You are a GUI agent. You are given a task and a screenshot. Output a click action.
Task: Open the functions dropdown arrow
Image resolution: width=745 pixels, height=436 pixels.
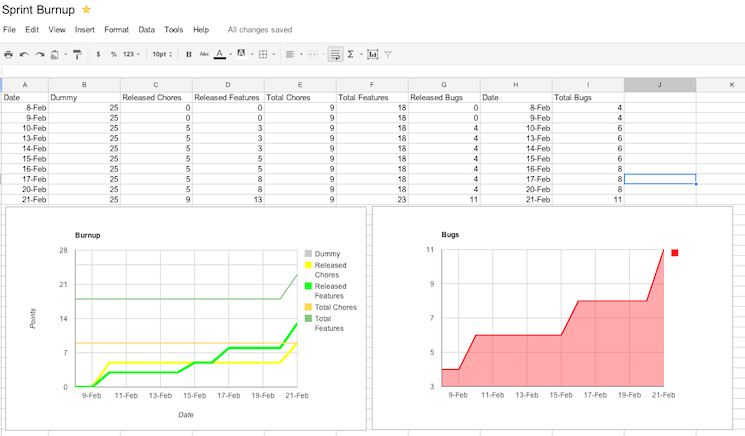[x=361, y=55]
